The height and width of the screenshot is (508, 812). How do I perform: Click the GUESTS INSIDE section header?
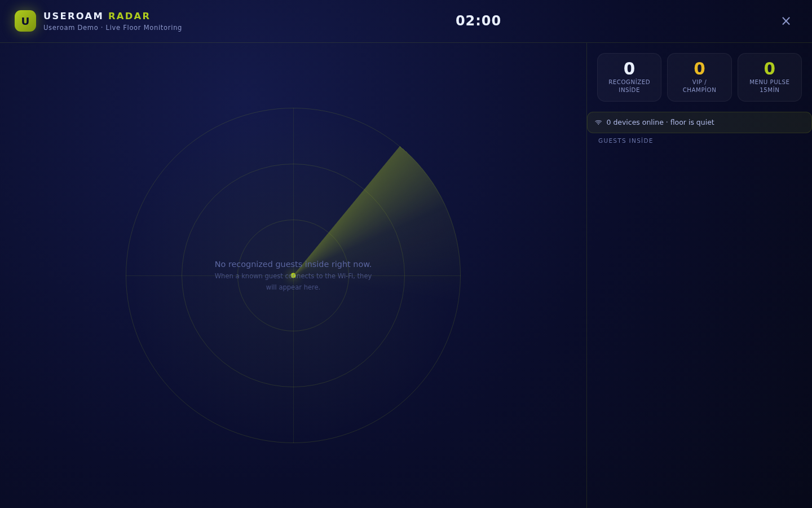pos(626,141)
